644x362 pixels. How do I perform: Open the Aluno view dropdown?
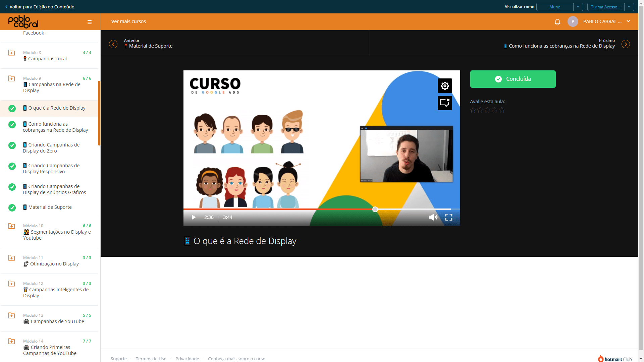coord(559,7)
